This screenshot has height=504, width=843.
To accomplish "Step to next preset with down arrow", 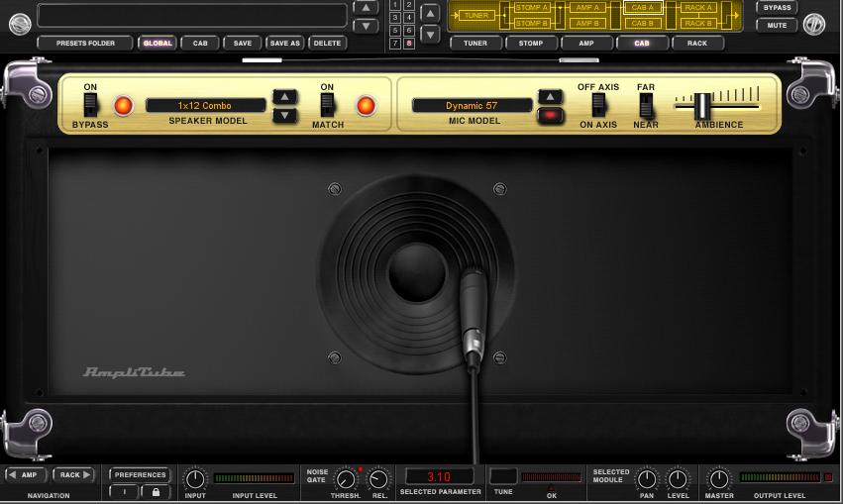I will 366,26.
